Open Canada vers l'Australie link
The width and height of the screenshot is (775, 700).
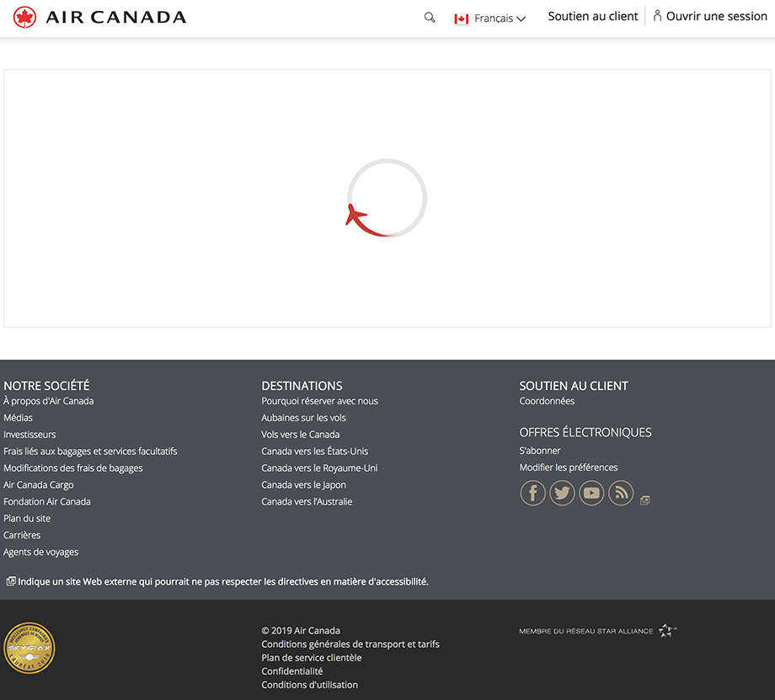click(x=307, y=502)
